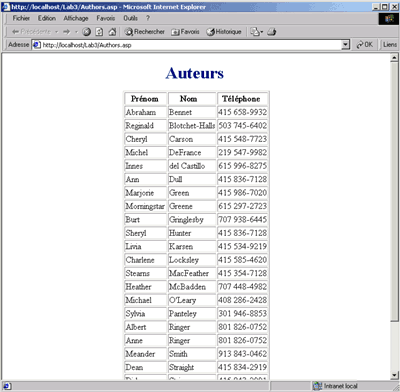Click the OK go button

364,44
